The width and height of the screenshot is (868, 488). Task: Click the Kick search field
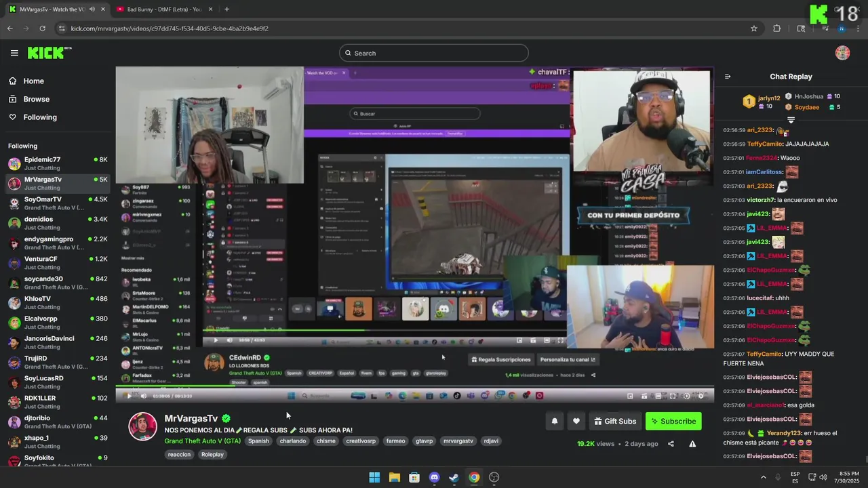(434, 53)
